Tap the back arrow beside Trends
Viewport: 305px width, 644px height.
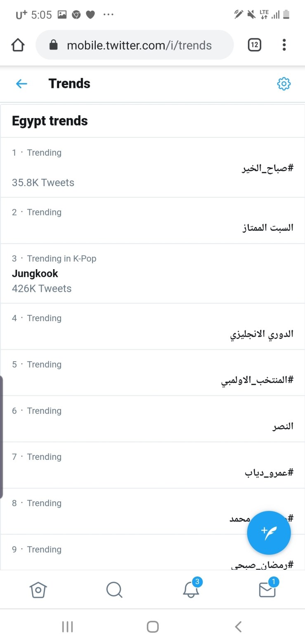pyautogui.click(x=21, y=84)
